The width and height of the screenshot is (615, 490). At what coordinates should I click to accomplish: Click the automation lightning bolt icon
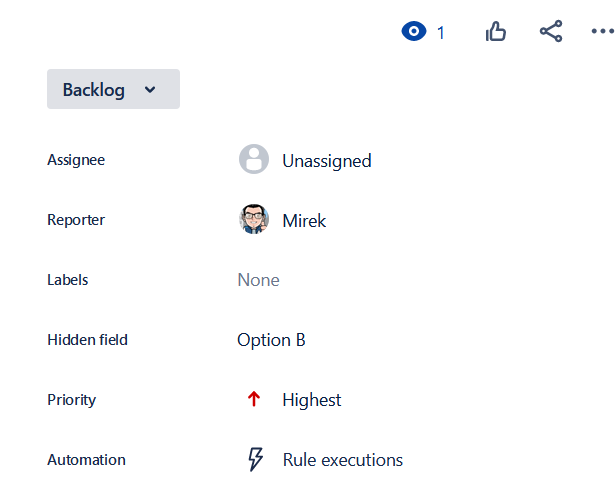pos(255,460)
